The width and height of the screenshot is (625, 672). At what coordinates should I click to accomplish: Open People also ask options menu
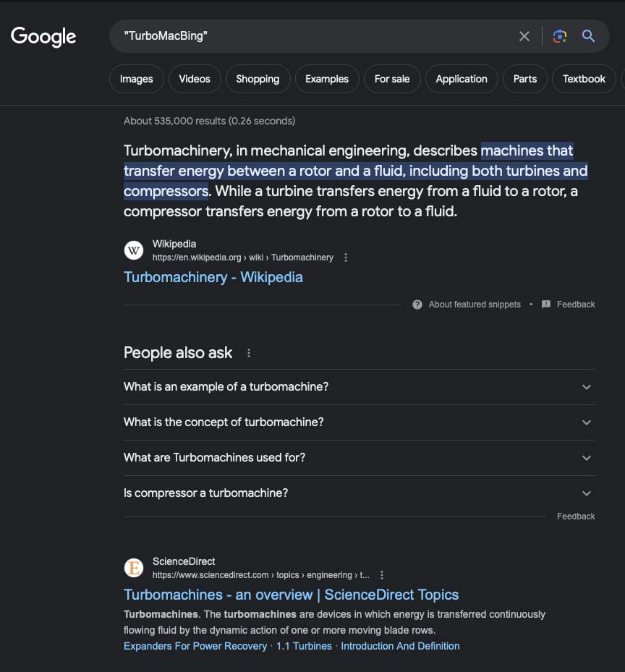point(249,353)
